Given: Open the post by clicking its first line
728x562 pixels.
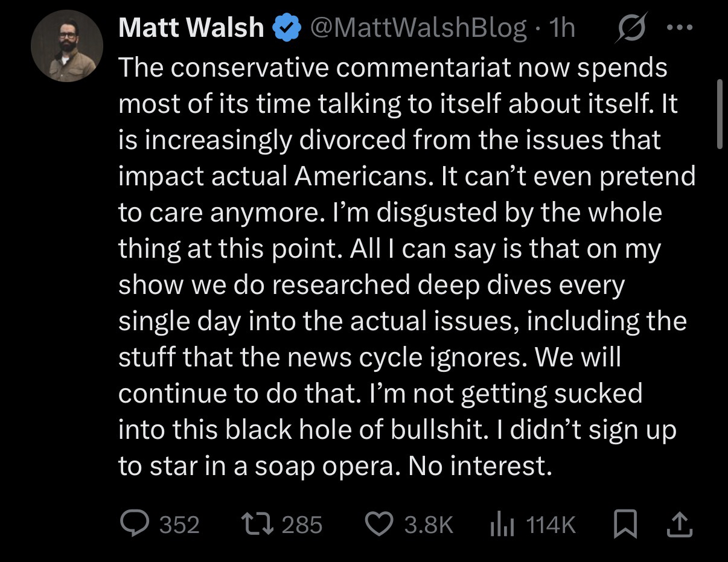Looking at the screenshot, I should point(392,68).
